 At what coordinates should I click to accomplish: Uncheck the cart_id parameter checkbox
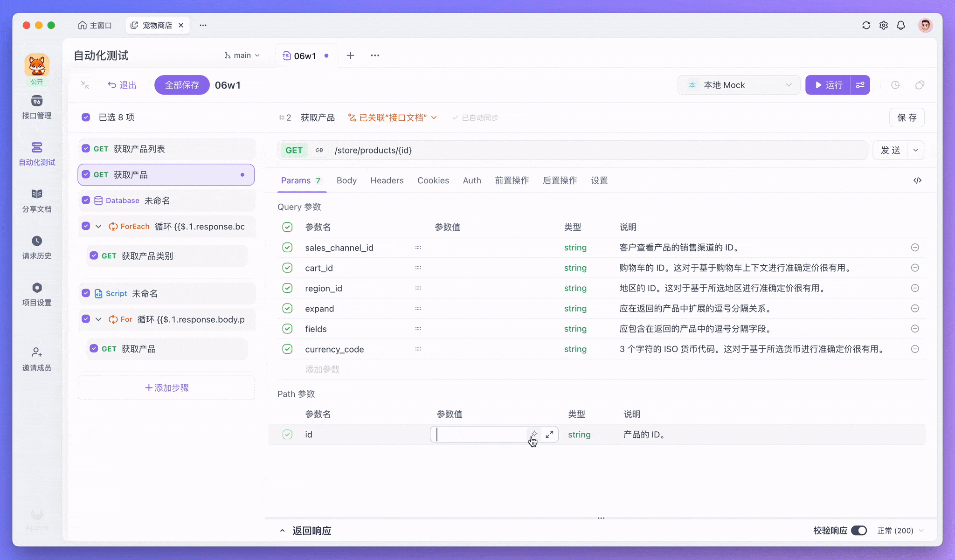click(287, 268)
